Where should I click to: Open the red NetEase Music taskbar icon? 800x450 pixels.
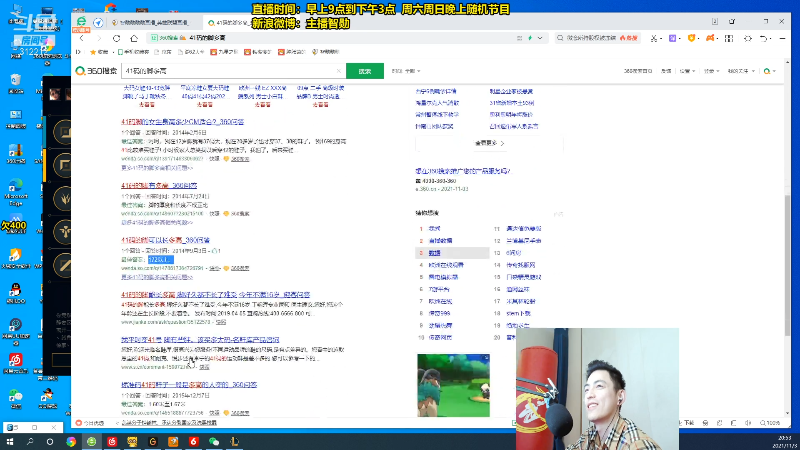pos(112,442)
